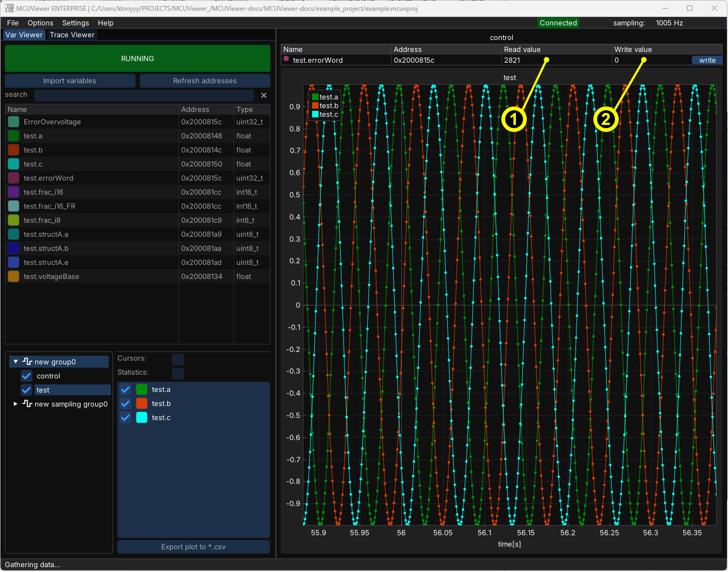The height and width of the screenshot is (572, 728).
Task: Click the small marker icon next to test.errorWord
Action: click(286, 59)
